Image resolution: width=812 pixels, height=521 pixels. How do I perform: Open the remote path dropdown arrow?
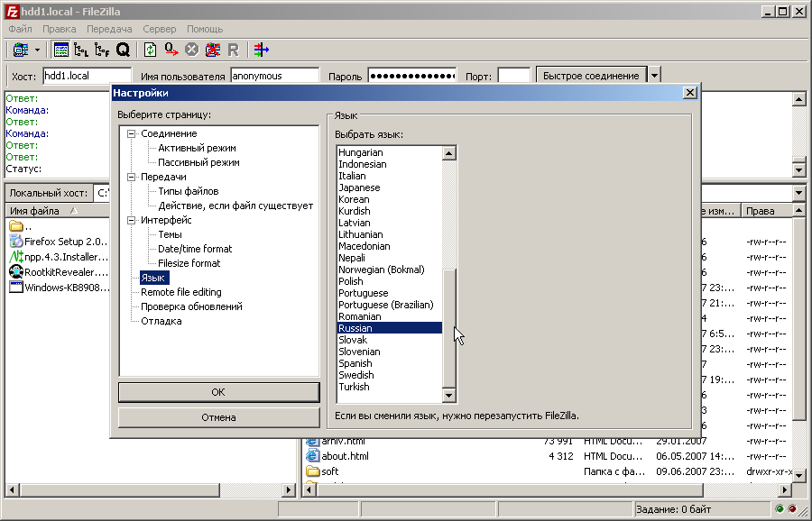[x=798, y=193]
